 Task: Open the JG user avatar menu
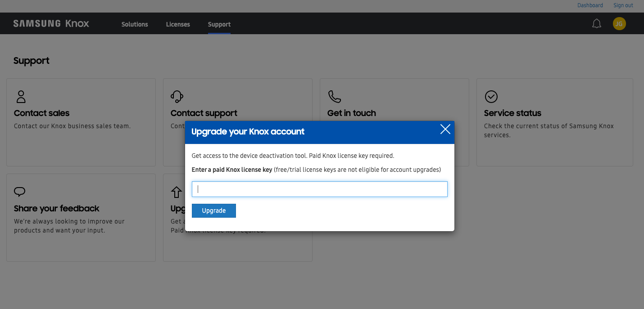point(619,24)
